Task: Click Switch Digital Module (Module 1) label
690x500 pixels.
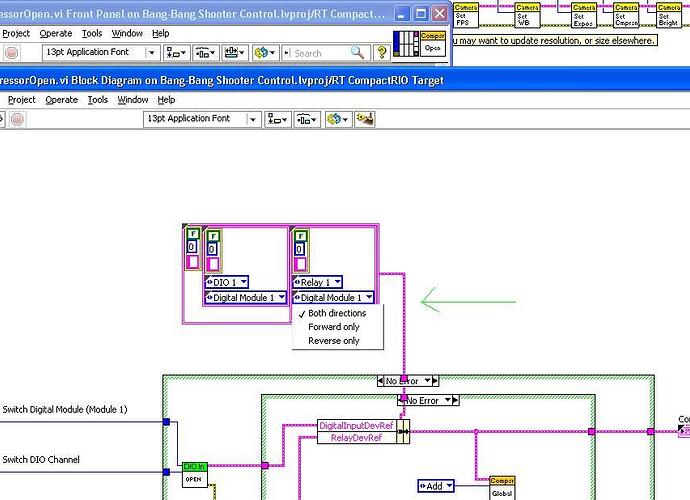Action: (x=65, y=409)
